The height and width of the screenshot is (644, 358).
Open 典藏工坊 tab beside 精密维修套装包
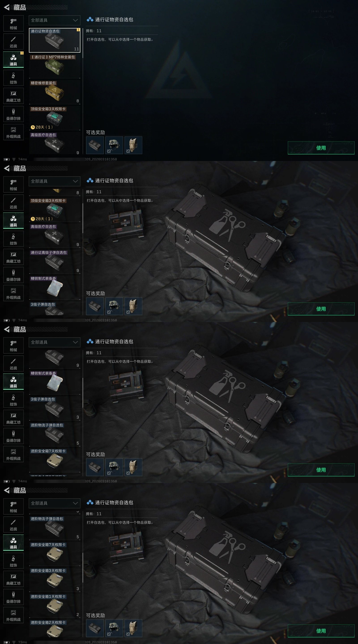[x=13, y=96]
